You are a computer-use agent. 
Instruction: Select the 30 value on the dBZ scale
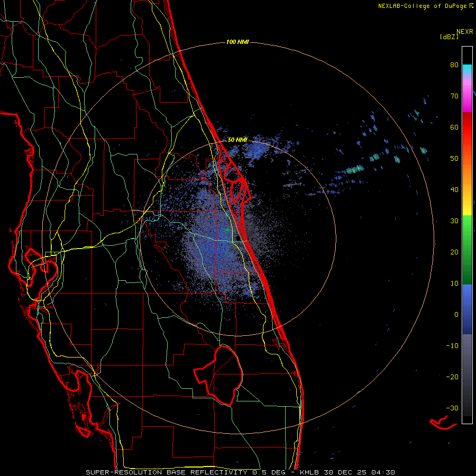click(454, 221)
